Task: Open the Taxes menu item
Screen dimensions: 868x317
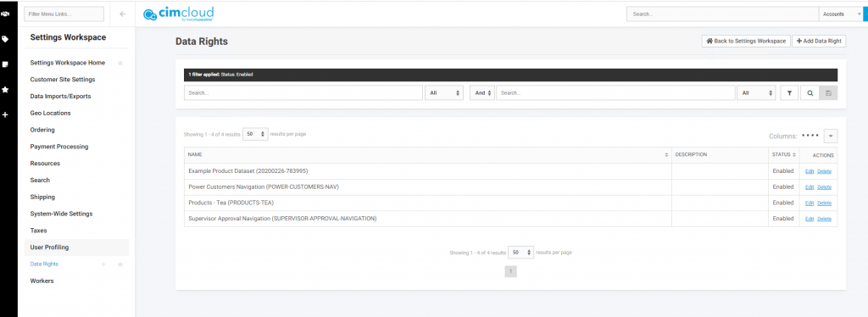Action: (x=38, y=231)
